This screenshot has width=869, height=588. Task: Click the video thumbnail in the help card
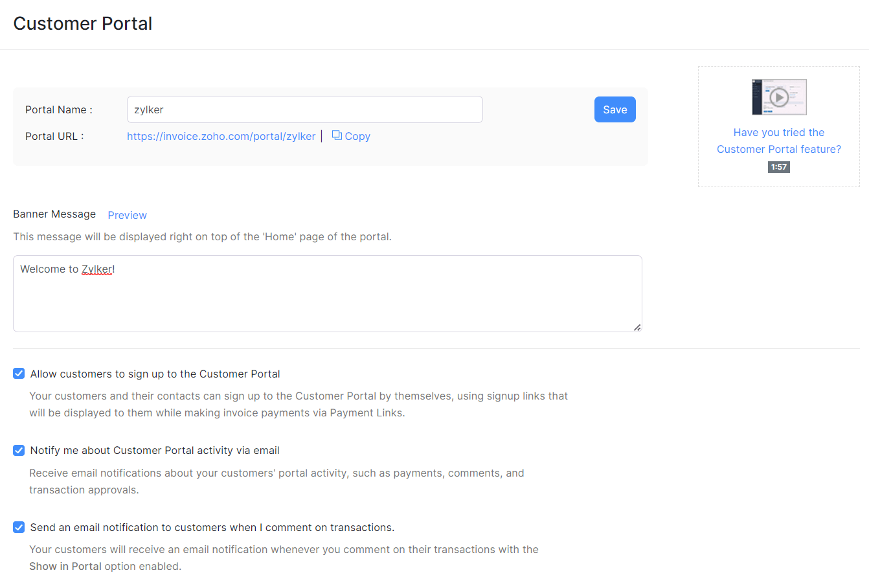(779, 96)
